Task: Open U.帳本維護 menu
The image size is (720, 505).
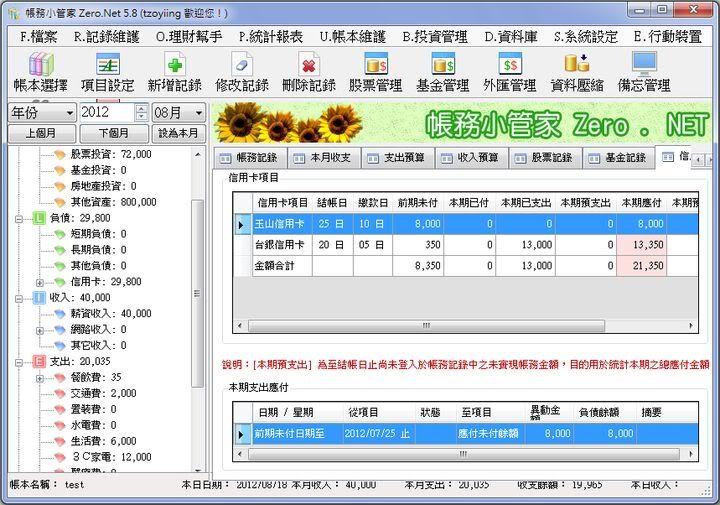Action: [x=353, y=37]
